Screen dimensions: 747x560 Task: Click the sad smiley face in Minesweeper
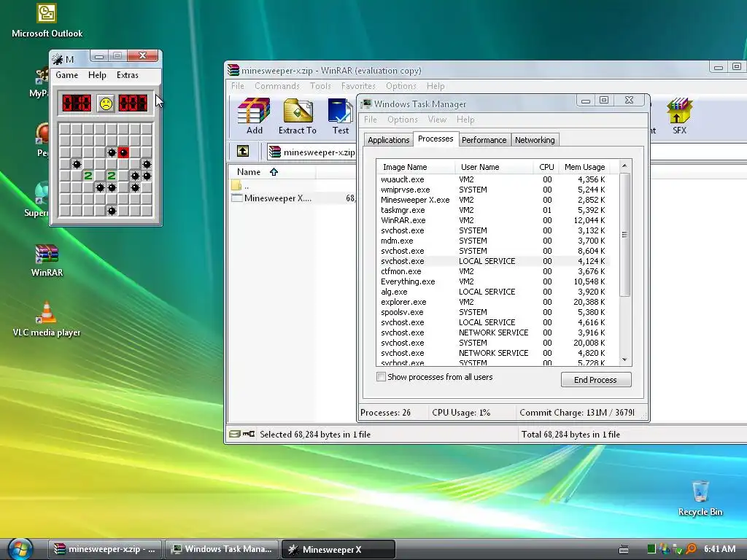coord(106,104)
